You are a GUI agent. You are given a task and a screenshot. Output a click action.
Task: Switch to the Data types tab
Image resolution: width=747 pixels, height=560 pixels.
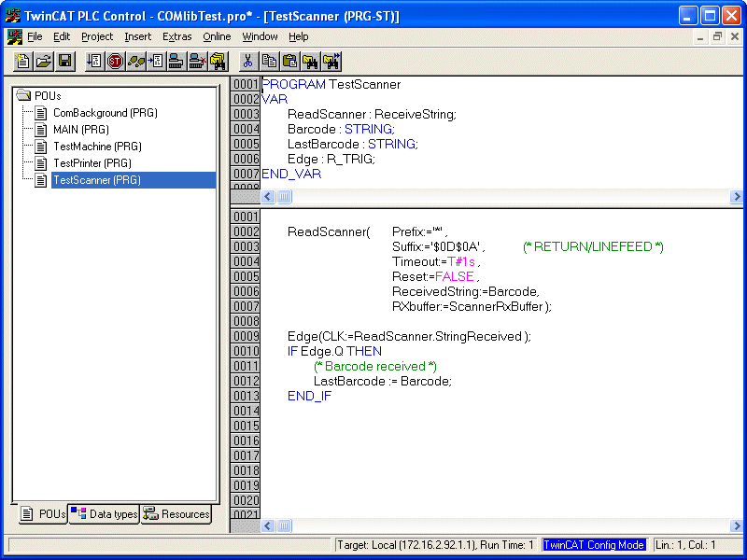pos(104,514)
